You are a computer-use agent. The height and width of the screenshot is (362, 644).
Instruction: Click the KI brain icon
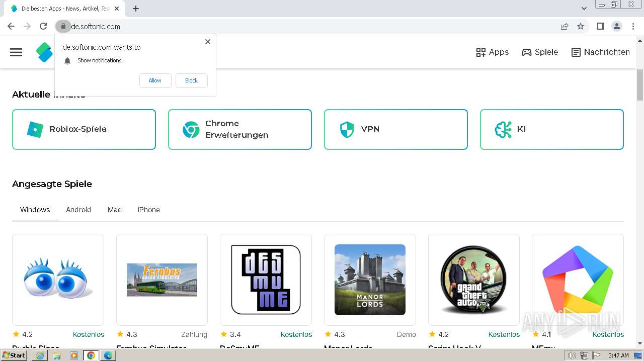(503, 129)
